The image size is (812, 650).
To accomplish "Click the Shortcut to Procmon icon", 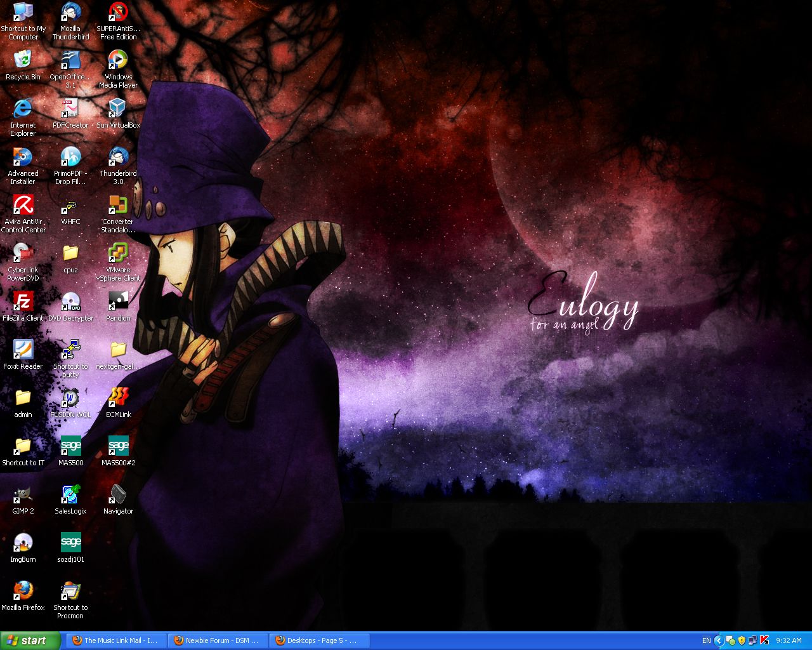I will (x=70, y=600).
